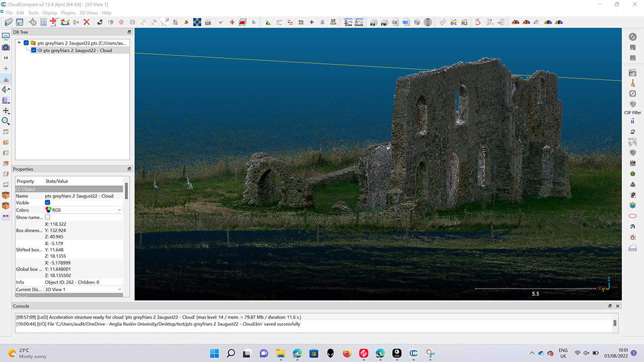Screen dimensions: 644x362
Task: Click the red cross-section slab icon
Action: pos(243,22)
